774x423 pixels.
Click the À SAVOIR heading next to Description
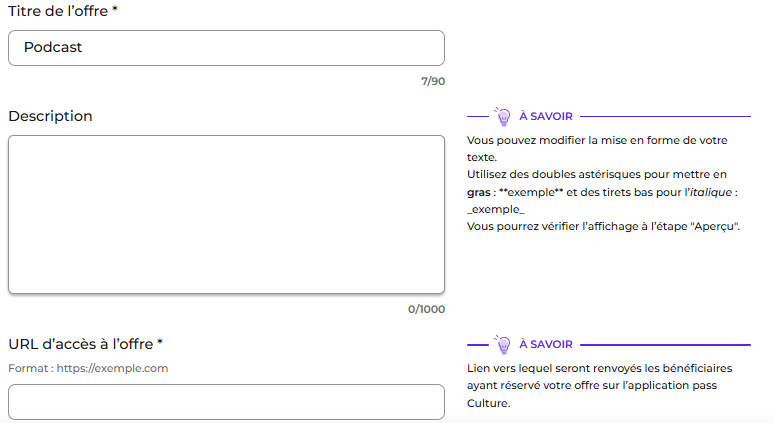[545, 117]
